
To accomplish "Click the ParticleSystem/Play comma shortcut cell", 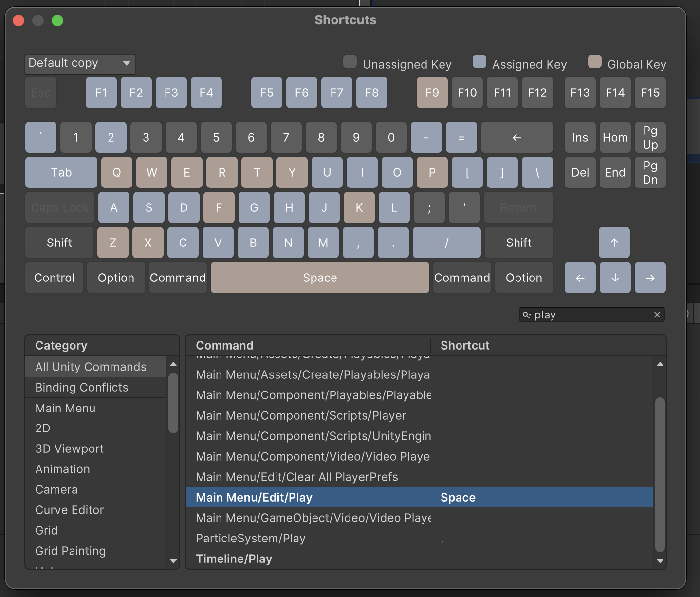I will point(543,538).
